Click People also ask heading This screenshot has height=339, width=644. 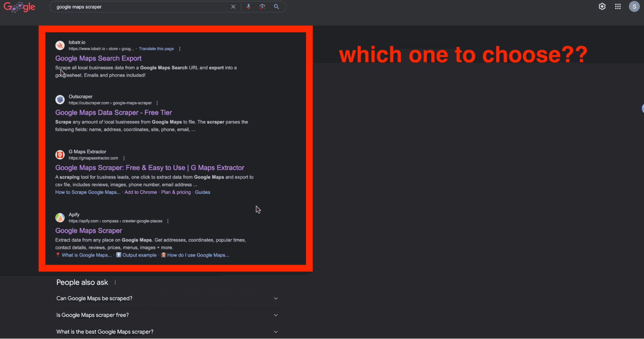82,283
